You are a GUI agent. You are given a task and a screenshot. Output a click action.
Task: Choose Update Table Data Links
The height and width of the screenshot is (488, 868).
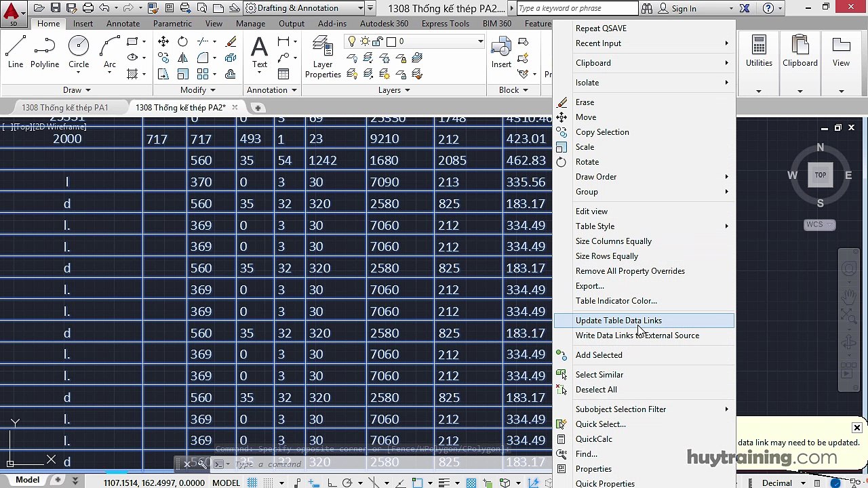644,321
